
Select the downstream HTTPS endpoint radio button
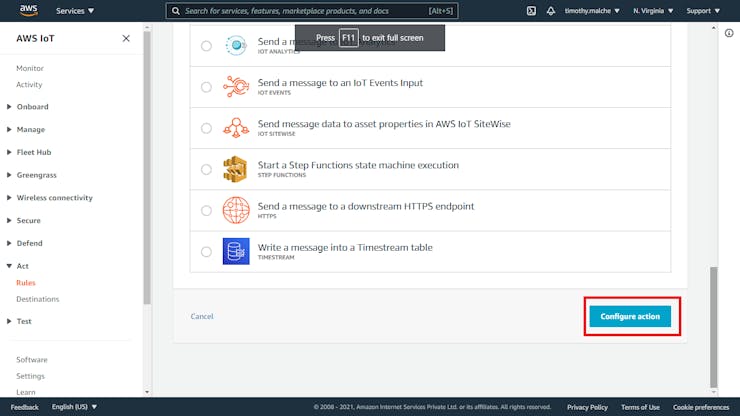[x=206, y=211]
